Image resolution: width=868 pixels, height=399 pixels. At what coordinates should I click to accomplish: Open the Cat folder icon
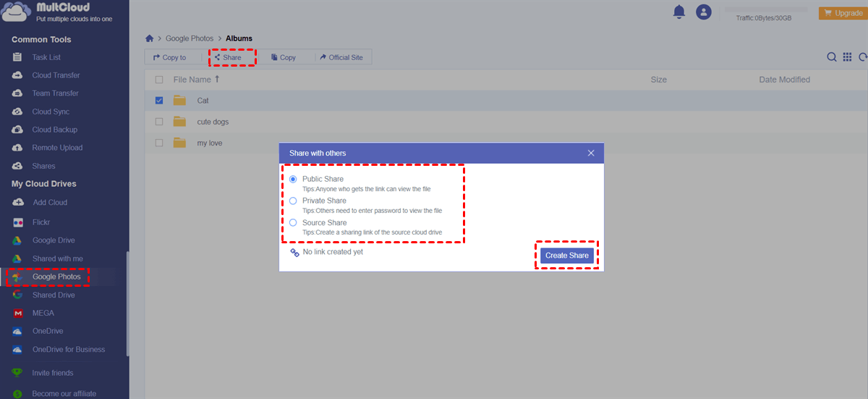[179, 101]
